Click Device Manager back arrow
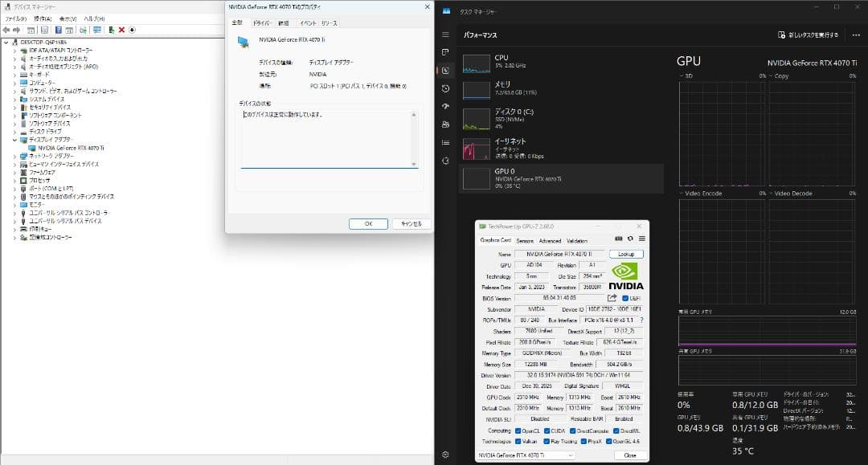The image size is (868, 465). point(6,30)
